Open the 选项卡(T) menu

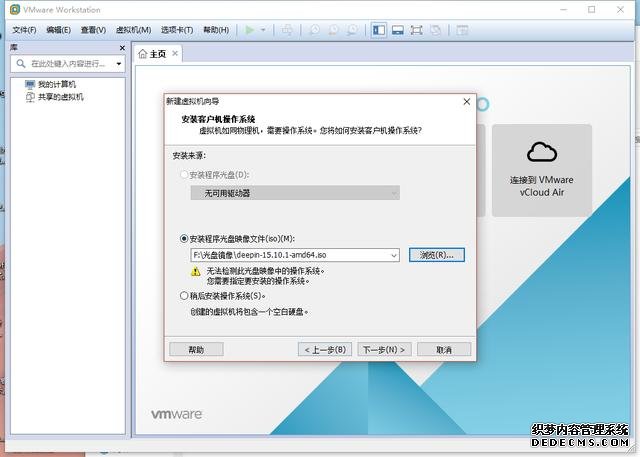click(x=177, y=30)
